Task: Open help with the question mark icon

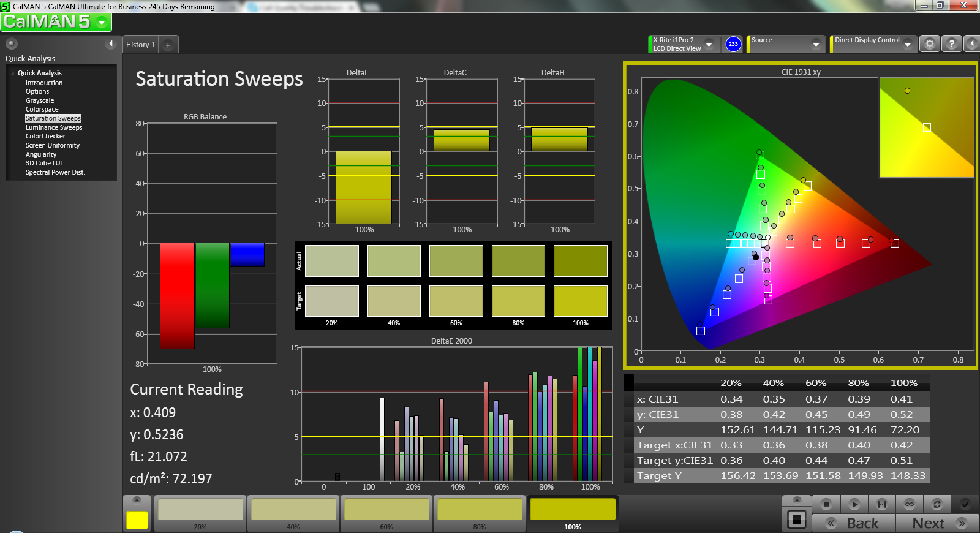Action: pos(951,44)
